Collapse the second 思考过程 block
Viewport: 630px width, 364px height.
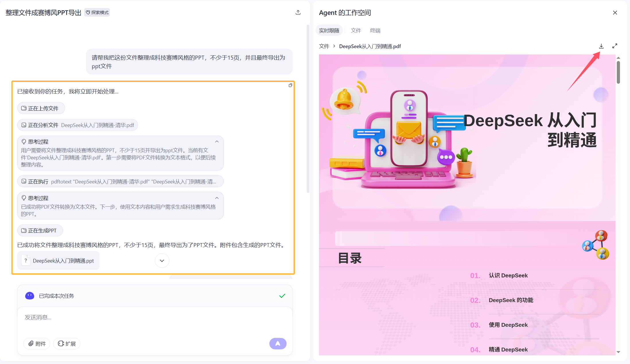pos(217,198)
